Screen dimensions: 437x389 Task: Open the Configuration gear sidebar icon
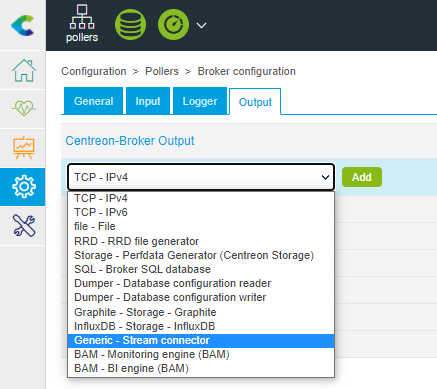23,187
